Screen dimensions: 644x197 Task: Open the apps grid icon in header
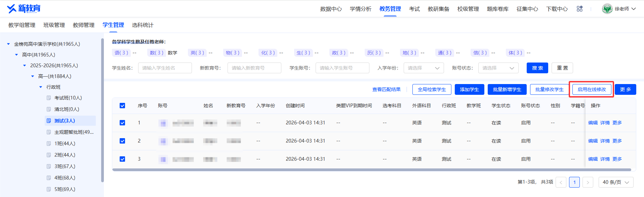click(x=579, y=9)
